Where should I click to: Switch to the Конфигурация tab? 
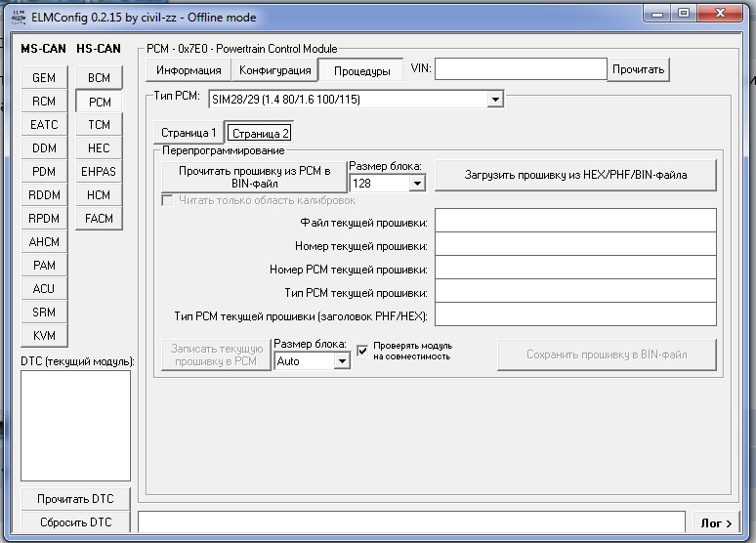point(274,70)
